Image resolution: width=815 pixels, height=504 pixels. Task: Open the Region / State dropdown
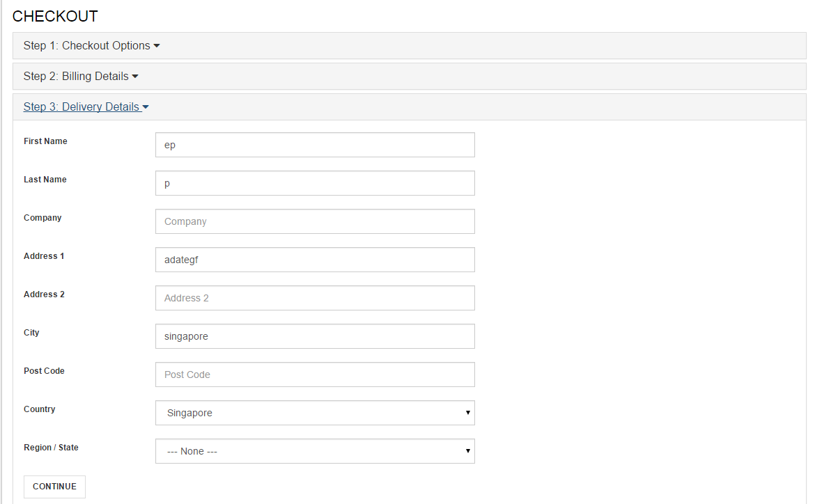(315, 451)
